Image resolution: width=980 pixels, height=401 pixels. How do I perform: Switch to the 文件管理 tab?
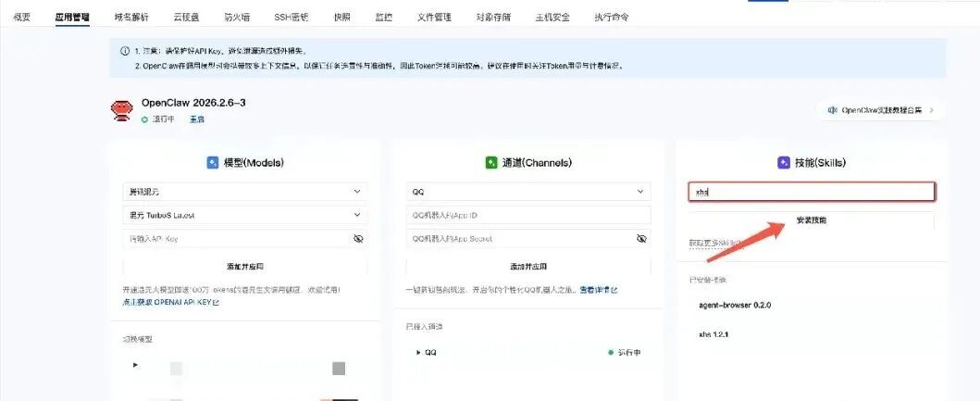[434, 18]
